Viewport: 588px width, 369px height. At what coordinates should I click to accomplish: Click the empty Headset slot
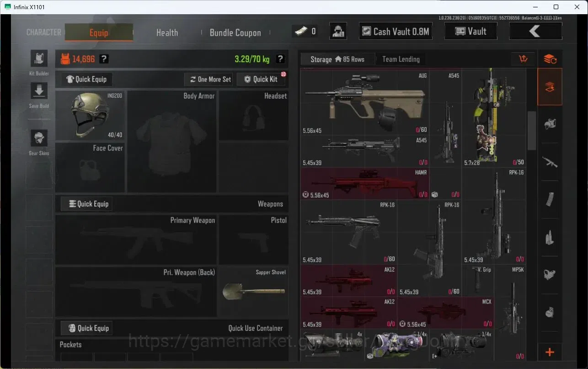254,115
